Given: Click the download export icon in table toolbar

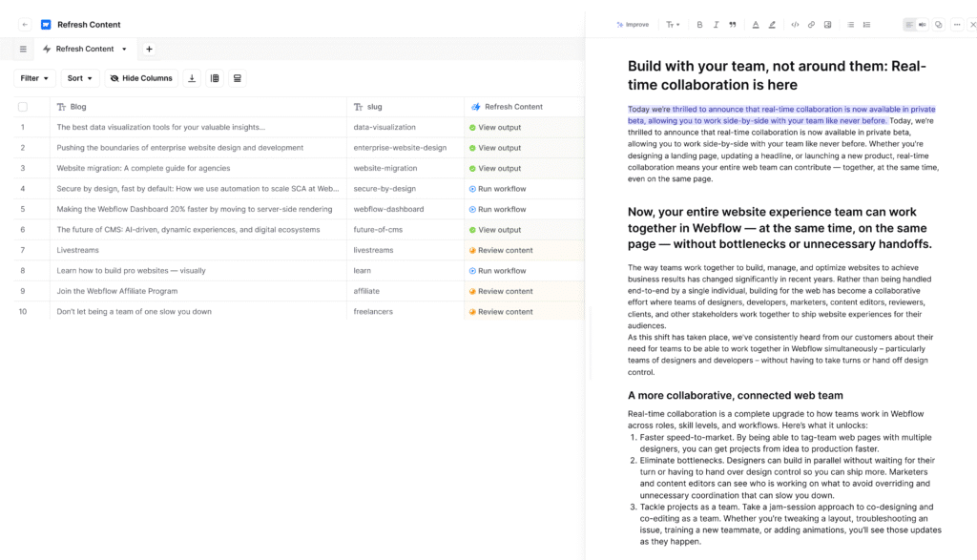Looking at the screenshot, I should 192,78.
